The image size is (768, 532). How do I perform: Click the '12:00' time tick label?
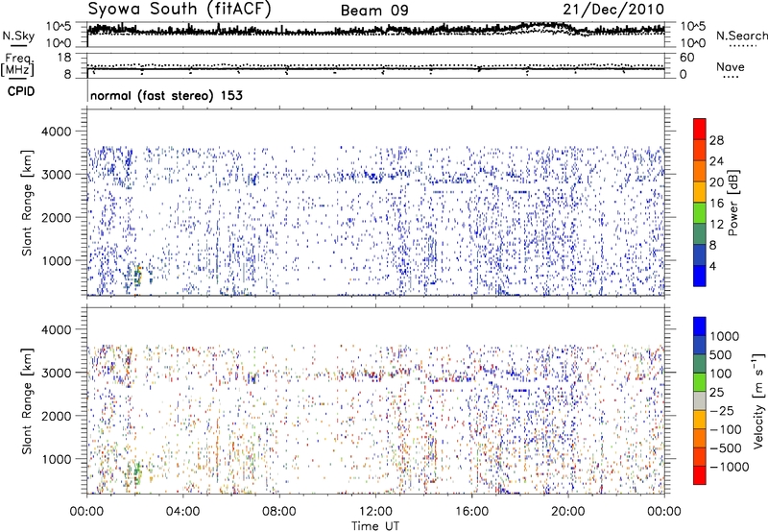point(375,512)
